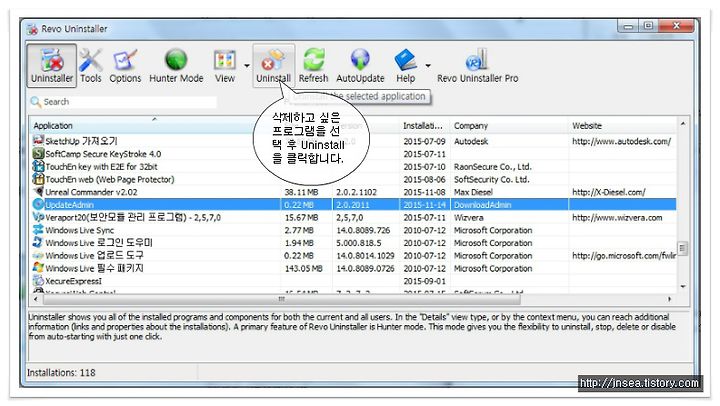Image resolution: width=720 pixels, height=406 pixels.
Task: Select the Windows Live Sync icon
Action: [x=38, y=230]
